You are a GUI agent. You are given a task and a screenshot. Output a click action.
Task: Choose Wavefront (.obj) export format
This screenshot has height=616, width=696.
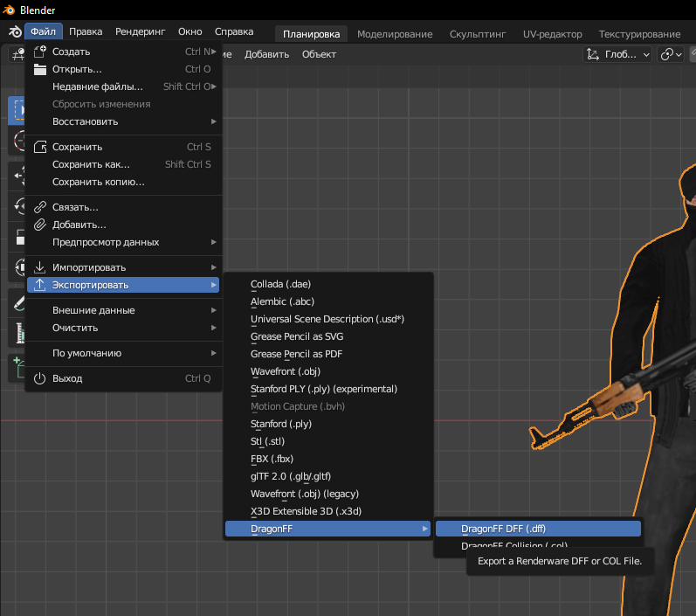coord(287,371)
